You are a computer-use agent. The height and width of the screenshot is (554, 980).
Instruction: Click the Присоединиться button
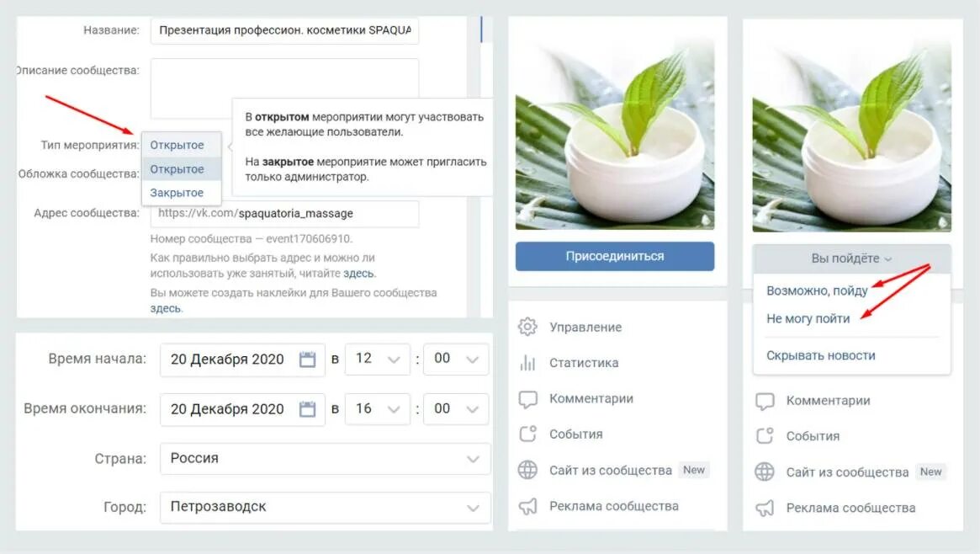[615, 256]
